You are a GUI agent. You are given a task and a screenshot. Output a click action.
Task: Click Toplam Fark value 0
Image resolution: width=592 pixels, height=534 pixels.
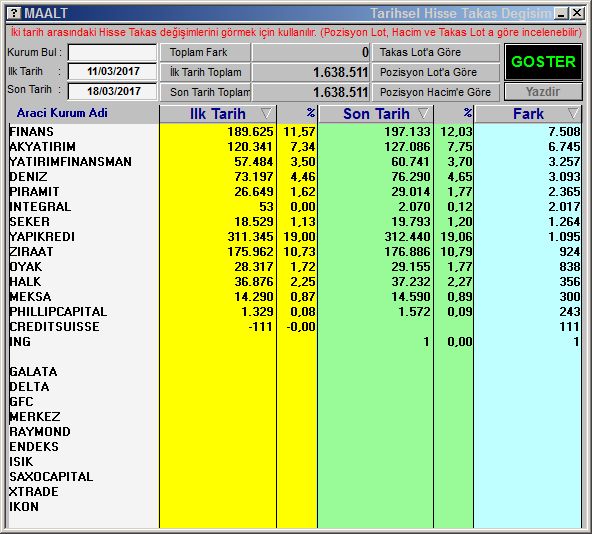click(365, 52)
